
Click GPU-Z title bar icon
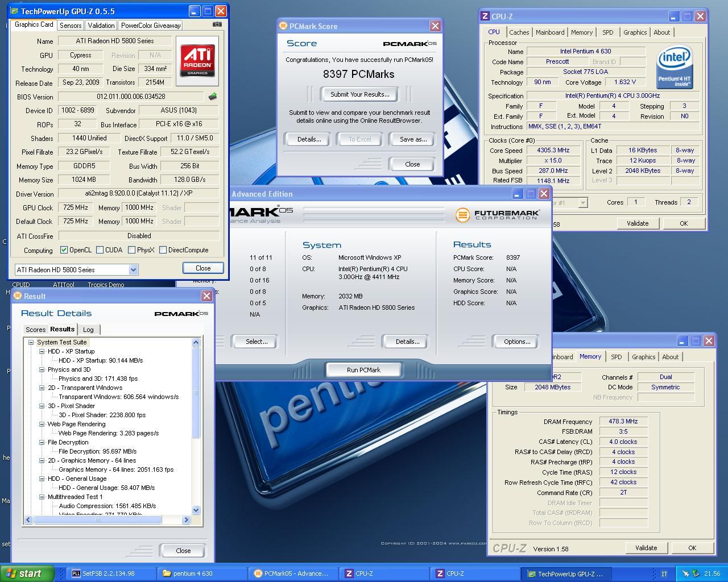click(15, 11)
